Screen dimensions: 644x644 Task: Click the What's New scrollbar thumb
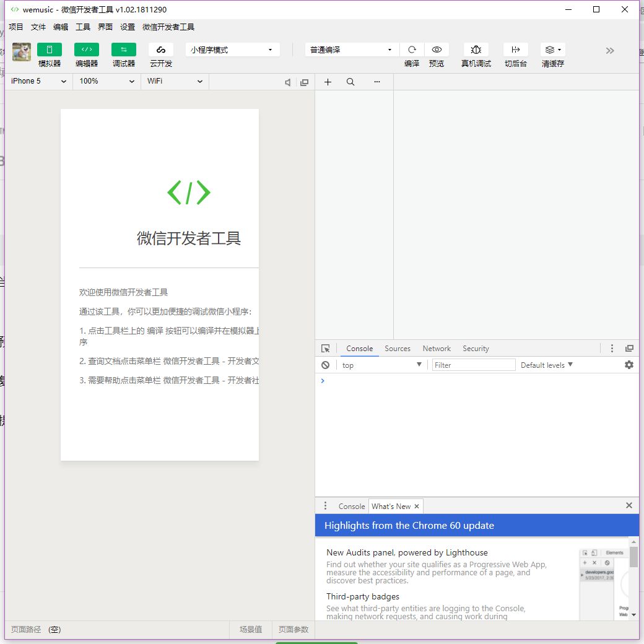coord(633,557)
